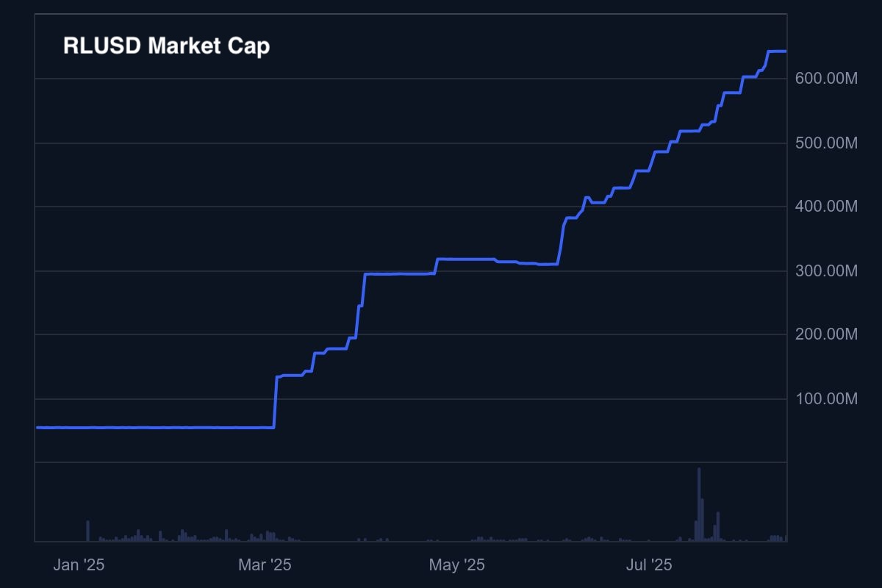
Task: Select the 600.00M axis label
Action: (826, 79)
